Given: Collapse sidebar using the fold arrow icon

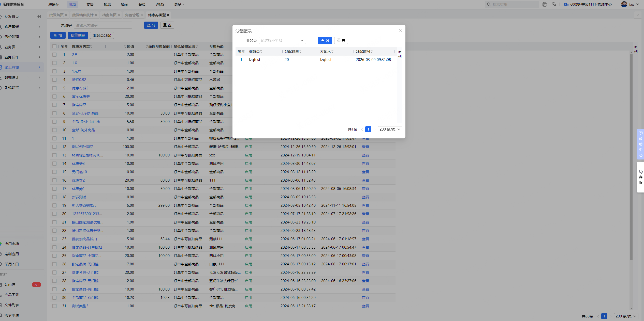Looking at the screenshot, I should coord(39,17).
